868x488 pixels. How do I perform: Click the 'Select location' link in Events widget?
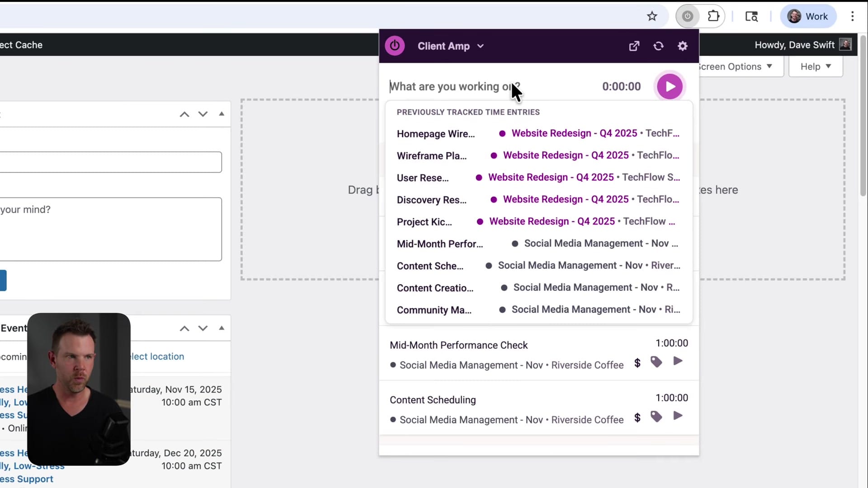coord(157,357)
